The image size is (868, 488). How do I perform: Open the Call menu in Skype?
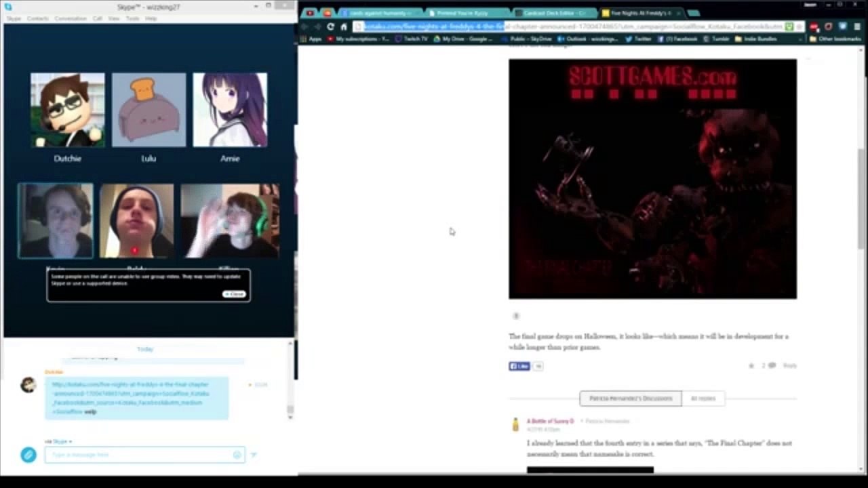pos(98,18)
